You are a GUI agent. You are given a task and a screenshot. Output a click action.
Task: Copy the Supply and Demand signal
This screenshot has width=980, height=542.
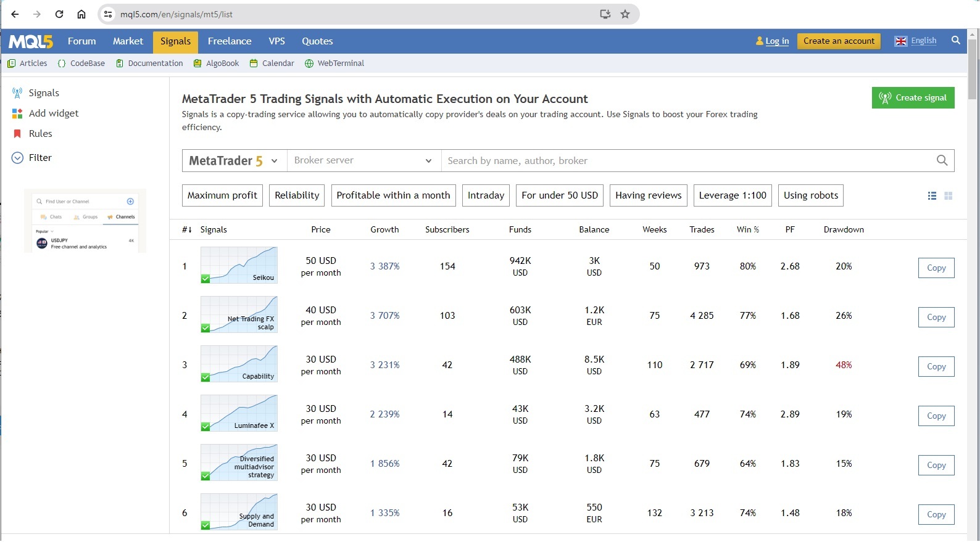coord(936,515)
